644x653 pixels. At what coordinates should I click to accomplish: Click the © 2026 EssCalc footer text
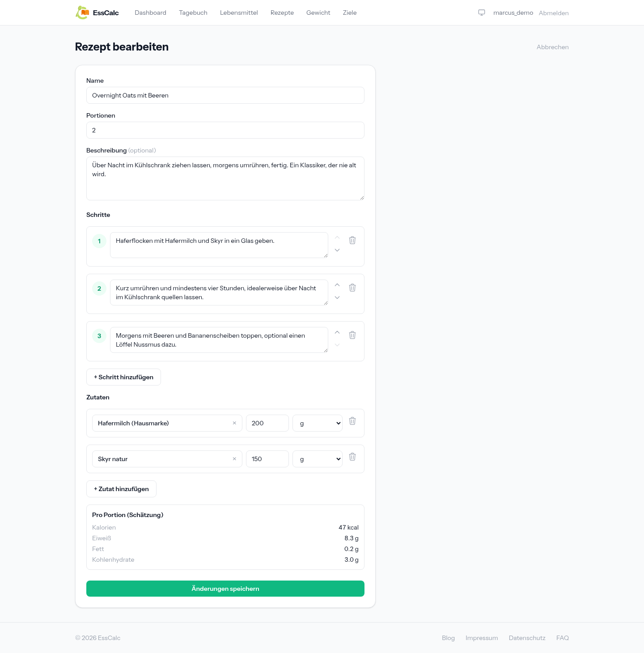point(97,638)
